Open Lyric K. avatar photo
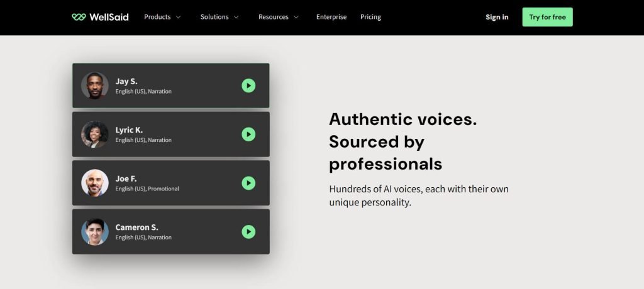 click(95, 134)
